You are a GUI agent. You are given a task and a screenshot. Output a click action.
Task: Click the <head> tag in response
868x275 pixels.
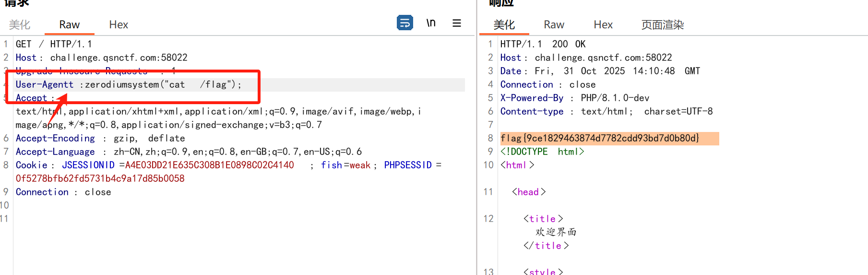(529, 192)
